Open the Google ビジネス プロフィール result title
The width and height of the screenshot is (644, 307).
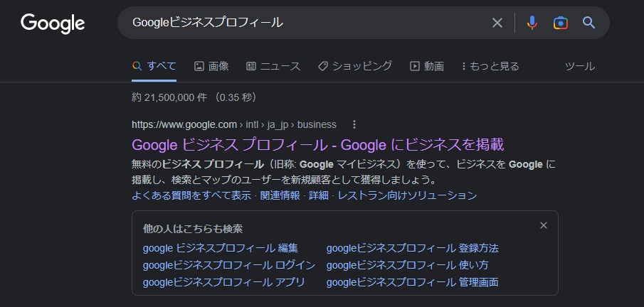pyautogui.click(x=317, y=144)
